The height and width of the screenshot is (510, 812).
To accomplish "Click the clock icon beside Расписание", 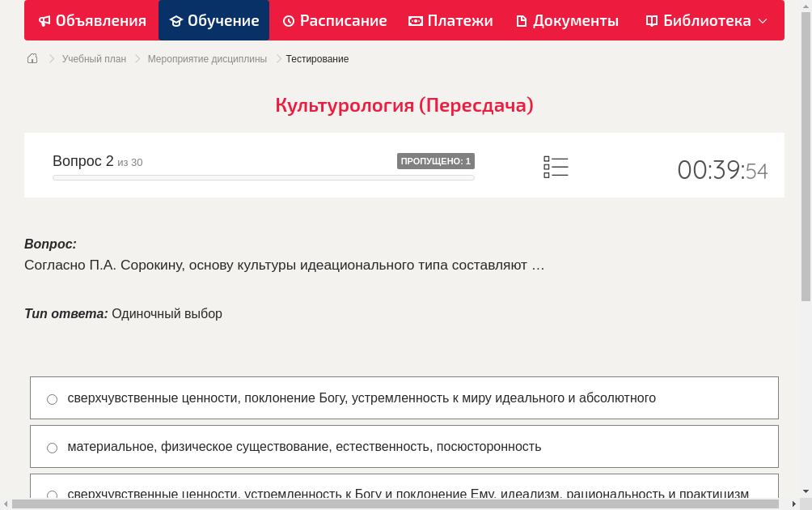I will pos(288,20).
